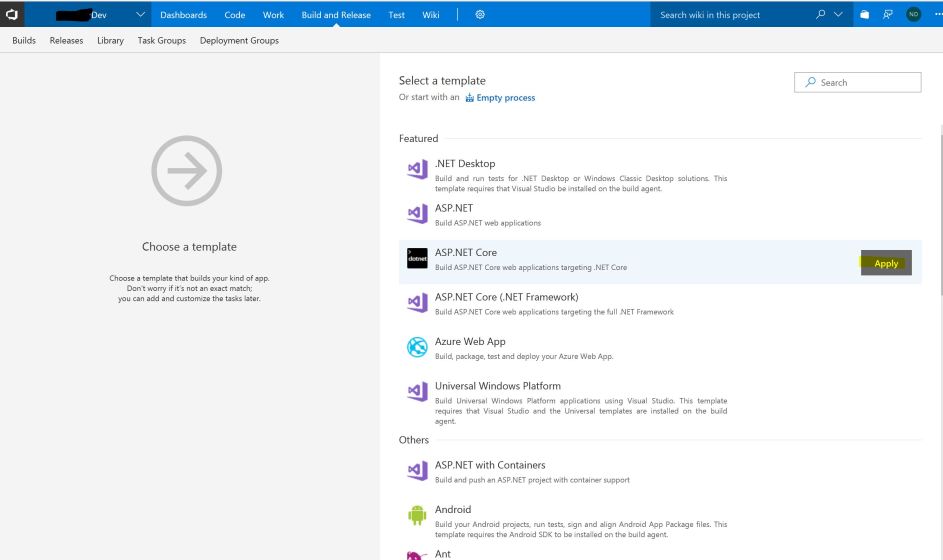Open the Code menu
943x560 pixels.
point(235,15)
